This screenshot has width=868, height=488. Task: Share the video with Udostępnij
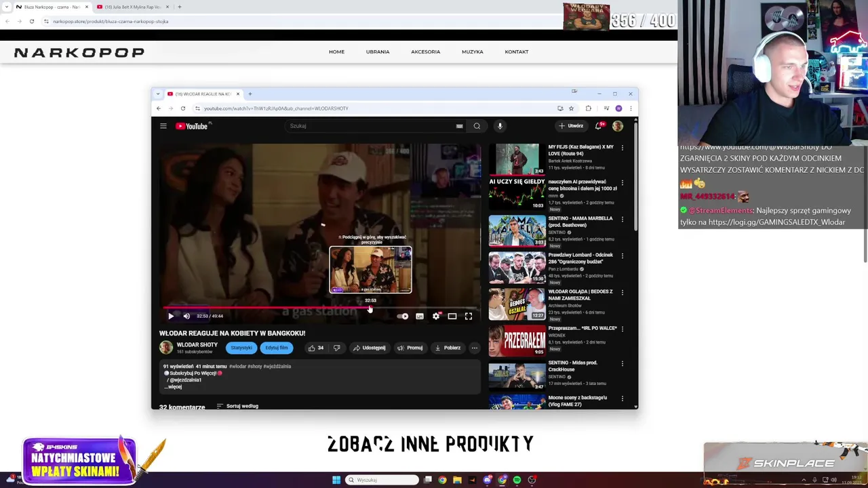[x=369, y=348]
